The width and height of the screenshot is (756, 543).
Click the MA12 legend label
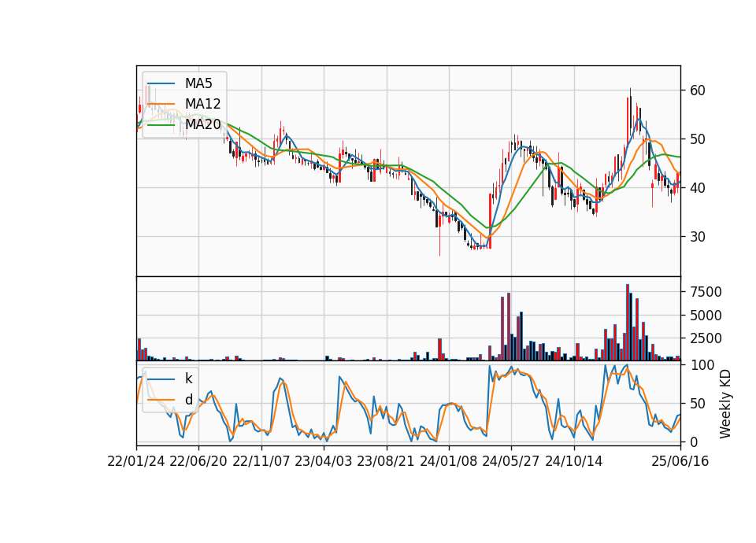(202, 104)
